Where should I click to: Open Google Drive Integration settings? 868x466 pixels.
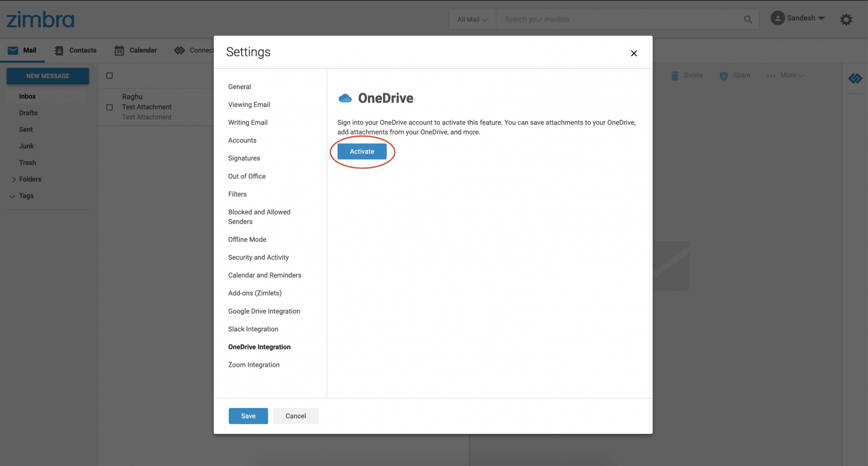(x=264, y=311)
